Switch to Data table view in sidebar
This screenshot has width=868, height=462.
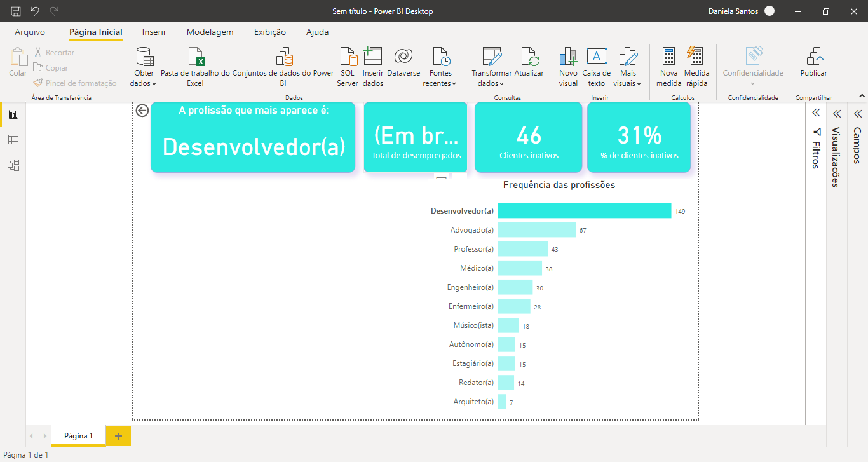13,140
